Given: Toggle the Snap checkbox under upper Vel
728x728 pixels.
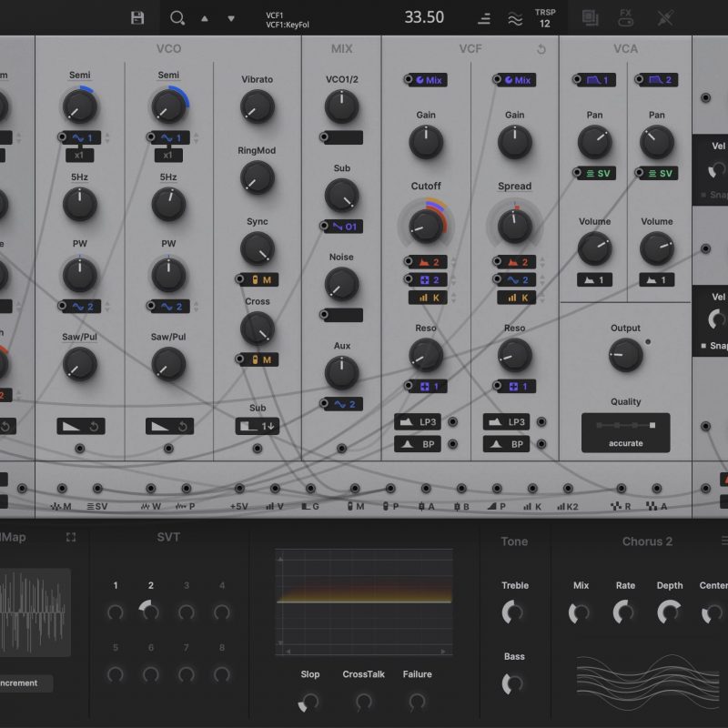Looking at the screenshot, I should pyautogui.click(x=704, y=196).
